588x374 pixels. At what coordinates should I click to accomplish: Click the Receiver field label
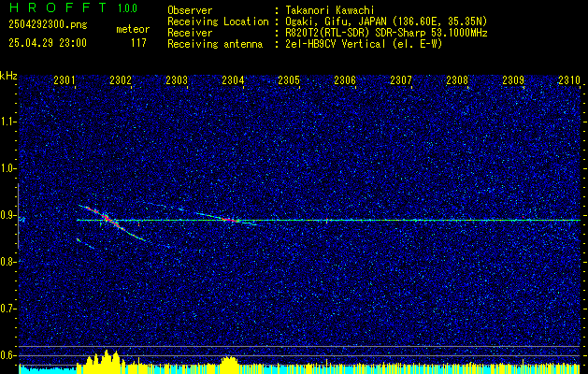pos(190,33)
